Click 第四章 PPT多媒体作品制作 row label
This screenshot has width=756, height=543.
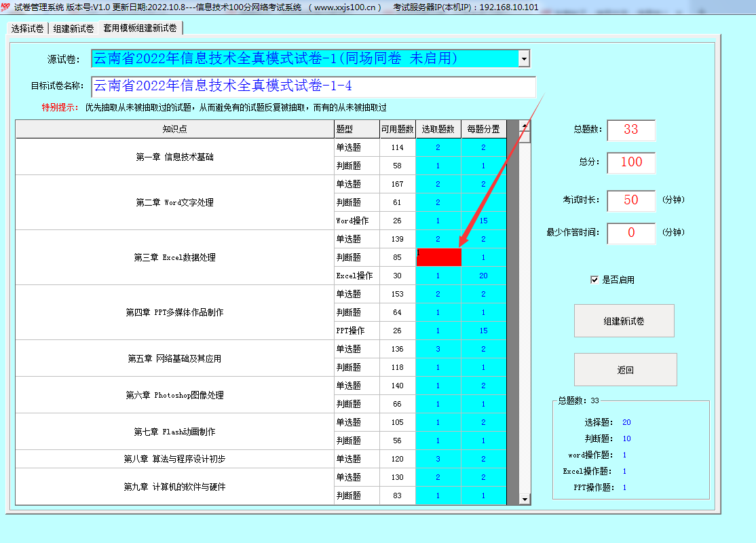tap(174, 312)
